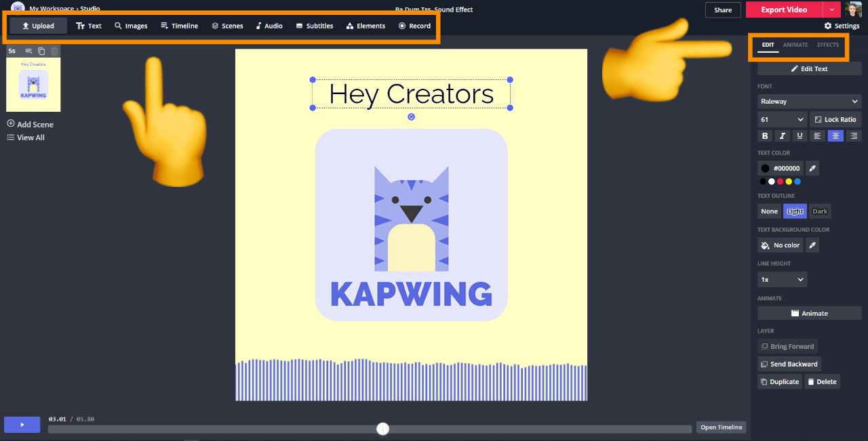868x441 pixels.
Task: Select the Kapwing cat logo image on canvas
Action: click(411, 225)
